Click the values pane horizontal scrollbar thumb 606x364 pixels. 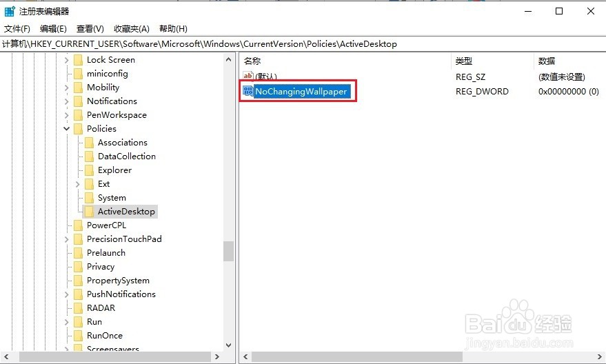click(x=356, y=356)
